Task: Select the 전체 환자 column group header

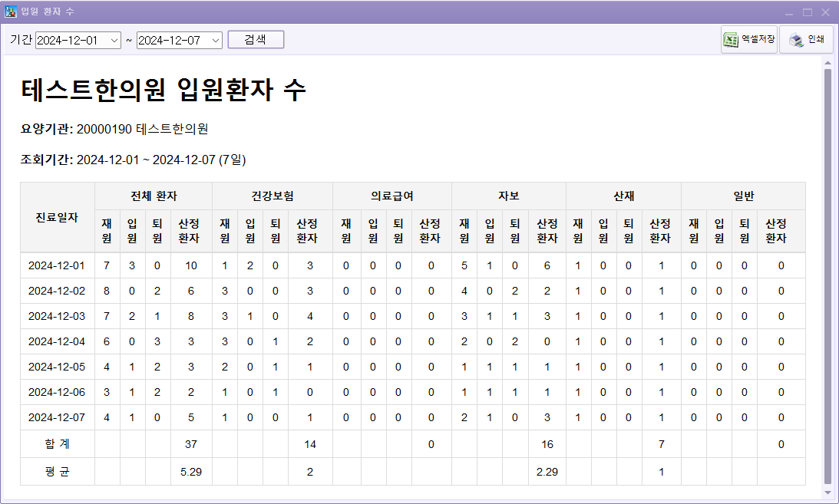Action: tap(153, 196)
